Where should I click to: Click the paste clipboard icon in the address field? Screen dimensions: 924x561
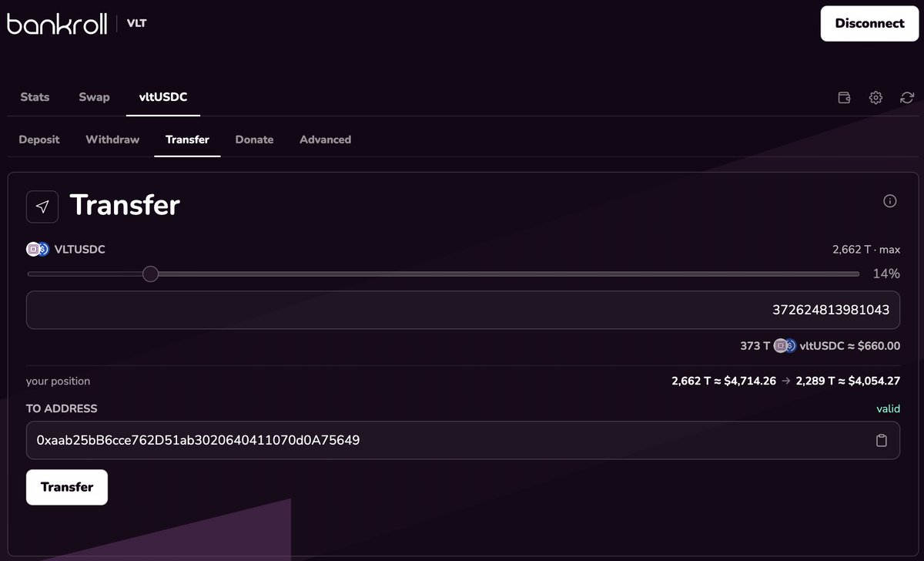tap(882, 441)
